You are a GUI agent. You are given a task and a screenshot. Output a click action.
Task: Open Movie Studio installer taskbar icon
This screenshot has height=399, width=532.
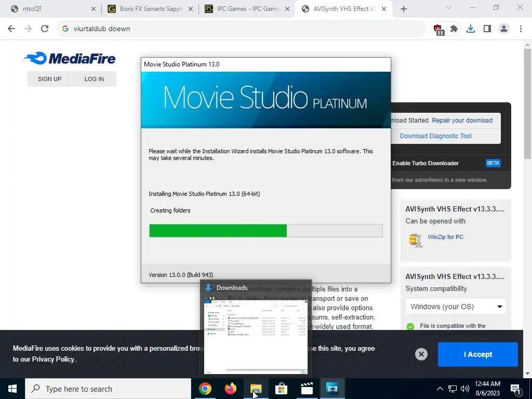click(x=332, y=389)
